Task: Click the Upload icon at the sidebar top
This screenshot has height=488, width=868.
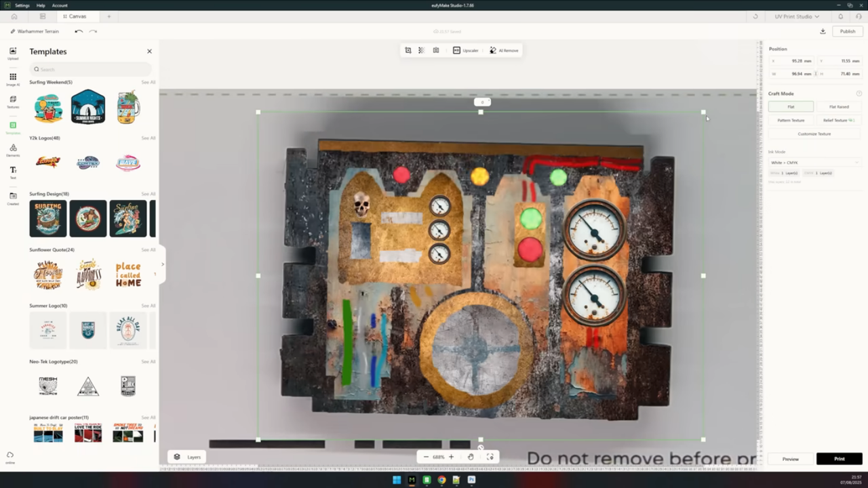Action: pyautogui.click(x=12, y=53)
